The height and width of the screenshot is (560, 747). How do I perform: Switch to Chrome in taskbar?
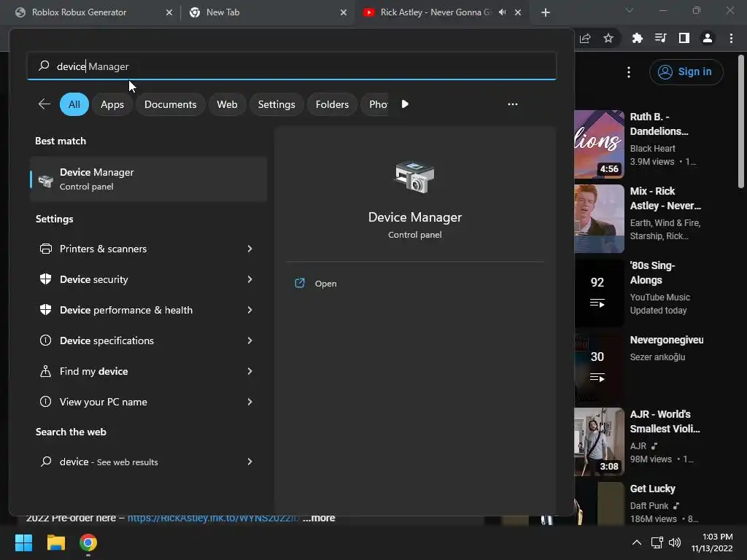pos(88,542)
